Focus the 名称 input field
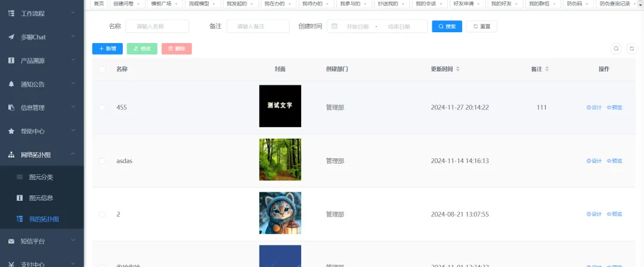644x267 pixels. coord(157,26)
